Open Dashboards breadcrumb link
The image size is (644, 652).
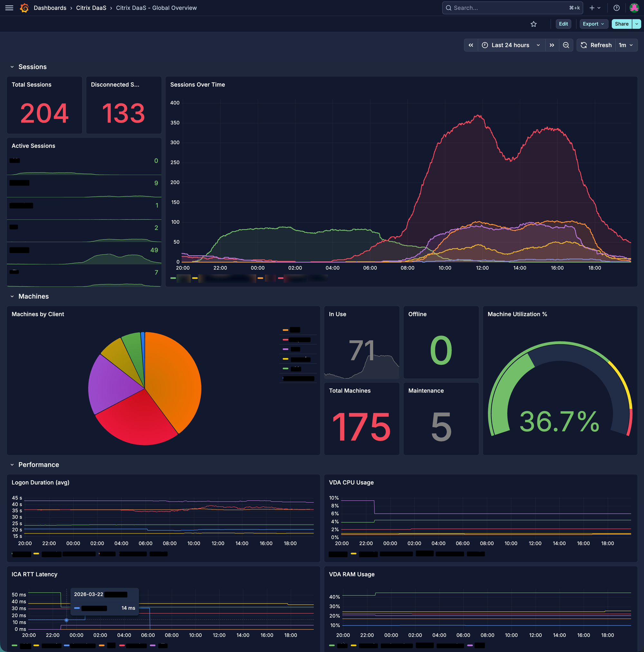50,8
